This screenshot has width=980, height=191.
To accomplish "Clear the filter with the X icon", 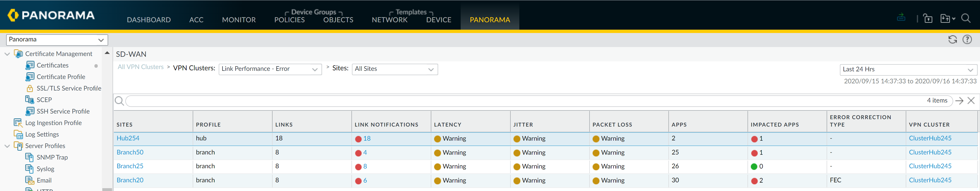I will pos(971,101).
